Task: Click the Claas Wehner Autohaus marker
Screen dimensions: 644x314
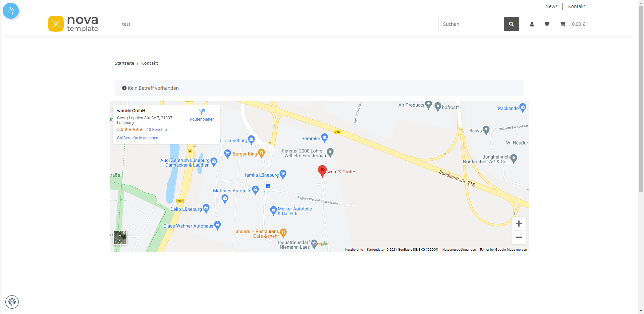Action: click(217, 226)
